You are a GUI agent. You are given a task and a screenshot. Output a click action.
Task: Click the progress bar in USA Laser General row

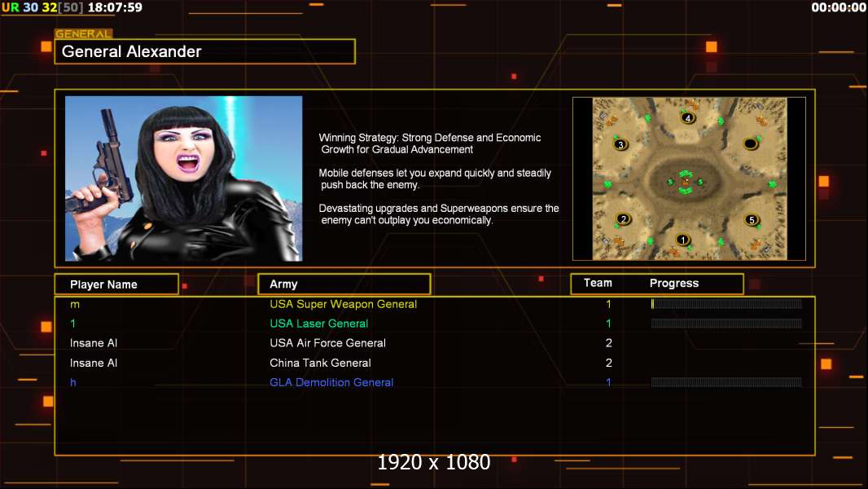[x=726, y=324]
